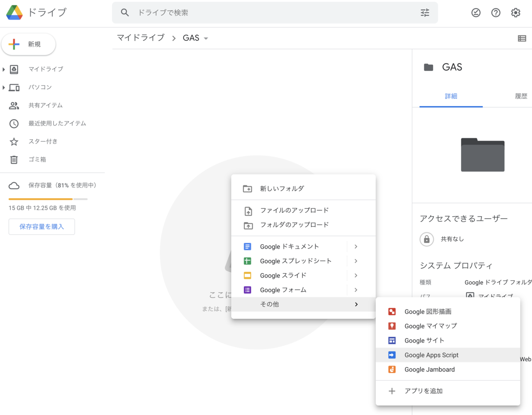Open the settings gear icon
The width and height of the screenshot is (532, 415).
(x=516, y=13)
